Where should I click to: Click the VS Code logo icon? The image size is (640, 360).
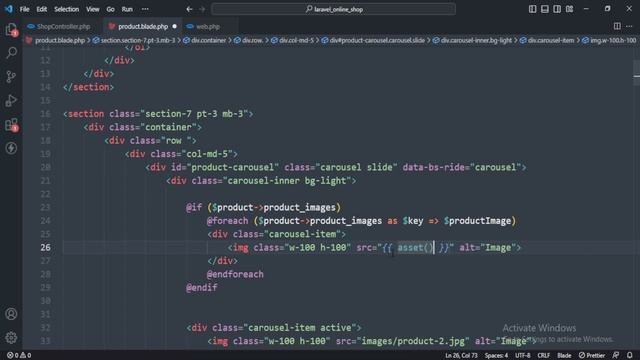pos(9,9)
